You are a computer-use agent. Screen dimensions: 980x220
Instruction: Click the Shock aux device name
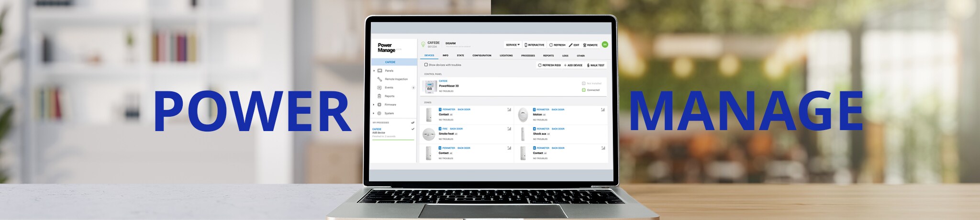pos(539,134)
